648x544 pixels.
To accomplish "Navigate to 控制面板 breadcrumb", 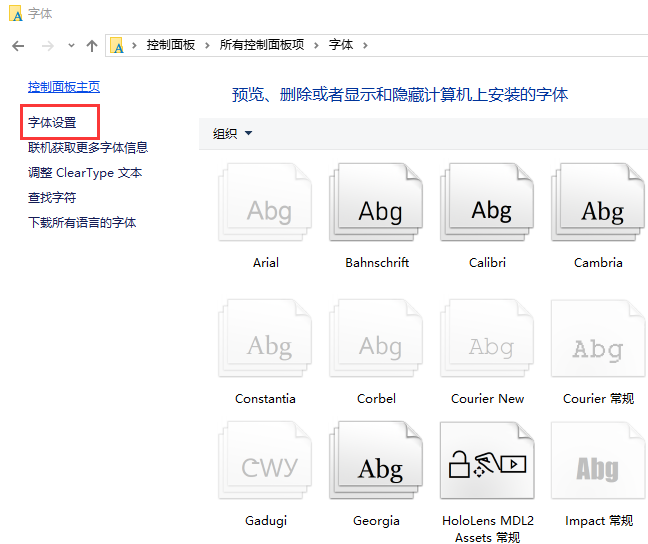I will (171, 45).
